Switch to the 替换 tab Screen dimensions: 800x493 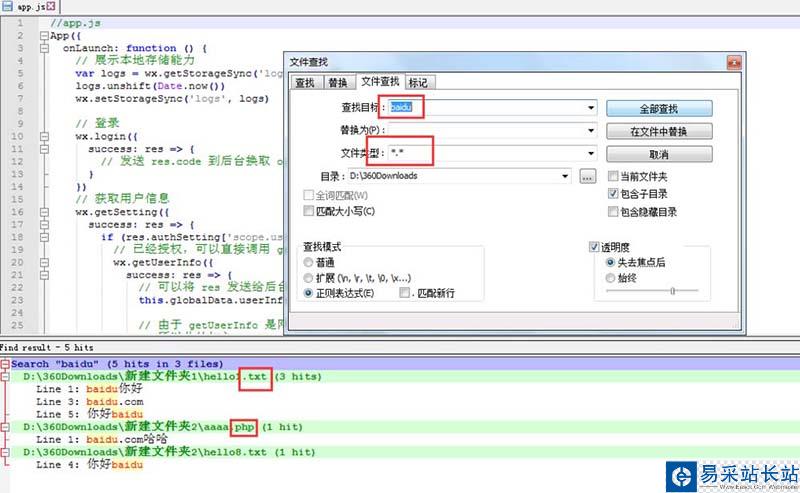point(338,83)
